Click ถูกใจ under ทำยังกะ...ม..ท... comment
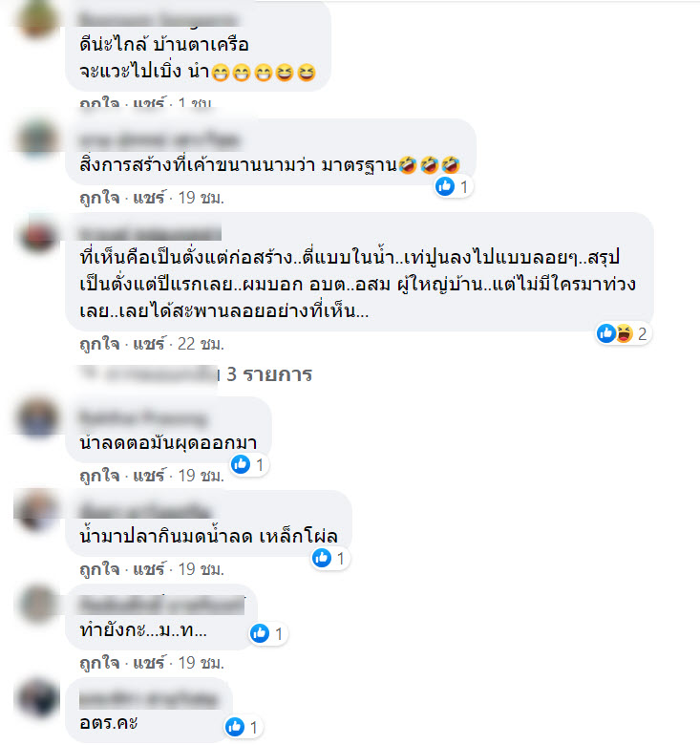 [x=99, y=662]
